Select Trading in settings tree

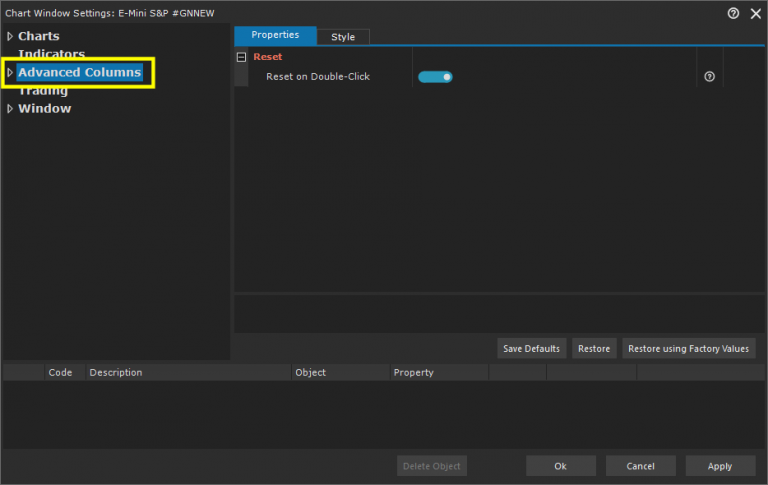pyautogui.click(x=43, y=91)
